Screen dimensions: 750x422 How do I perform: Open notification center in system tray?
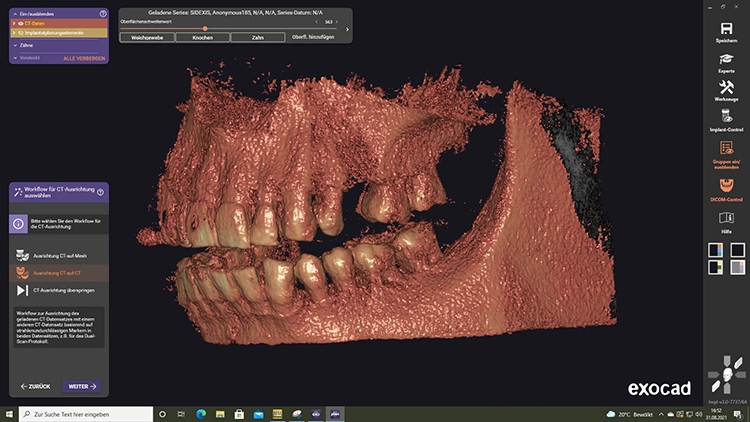point(738,414)
